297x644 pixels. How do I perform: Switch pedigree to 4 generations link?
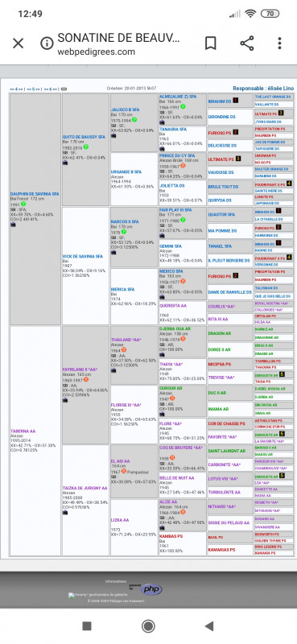(17, 89)
